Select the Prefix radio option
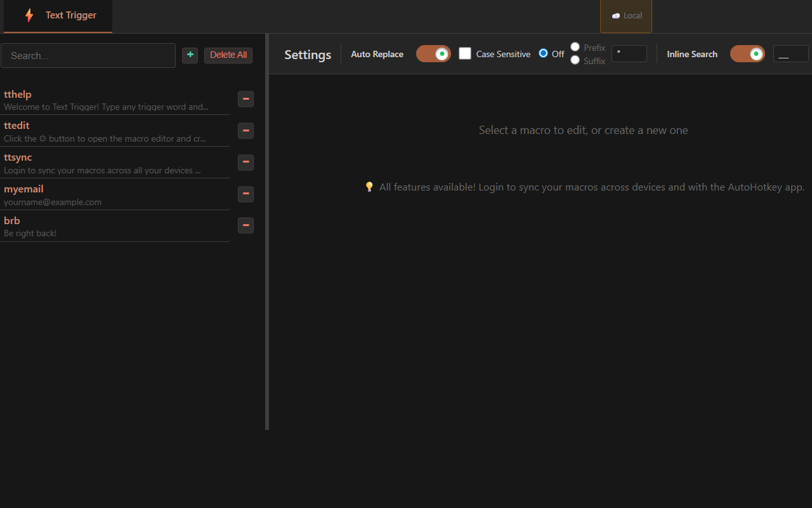Screen dimensions: 812x508 pyautogui.click(x=575, y=46)
